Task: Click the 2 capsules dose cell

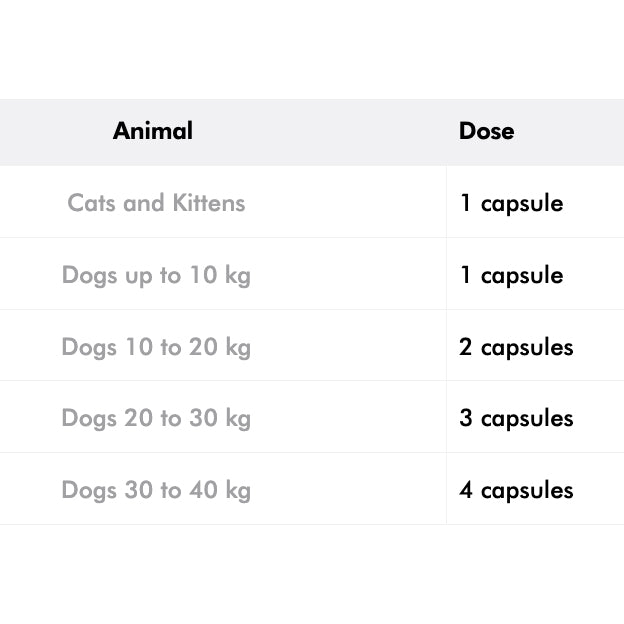Action: pos(516,347)
